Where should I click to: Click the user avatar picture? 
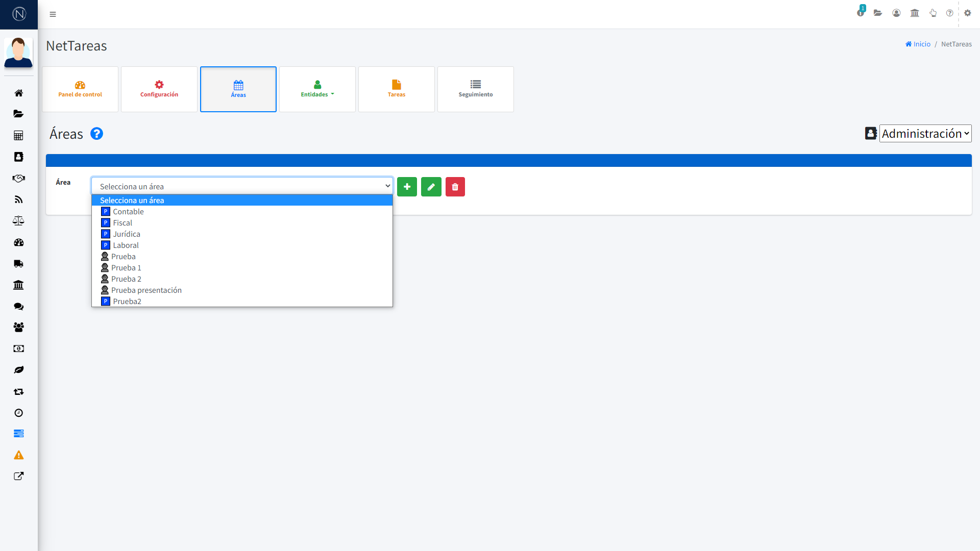[x=18, y=52]
